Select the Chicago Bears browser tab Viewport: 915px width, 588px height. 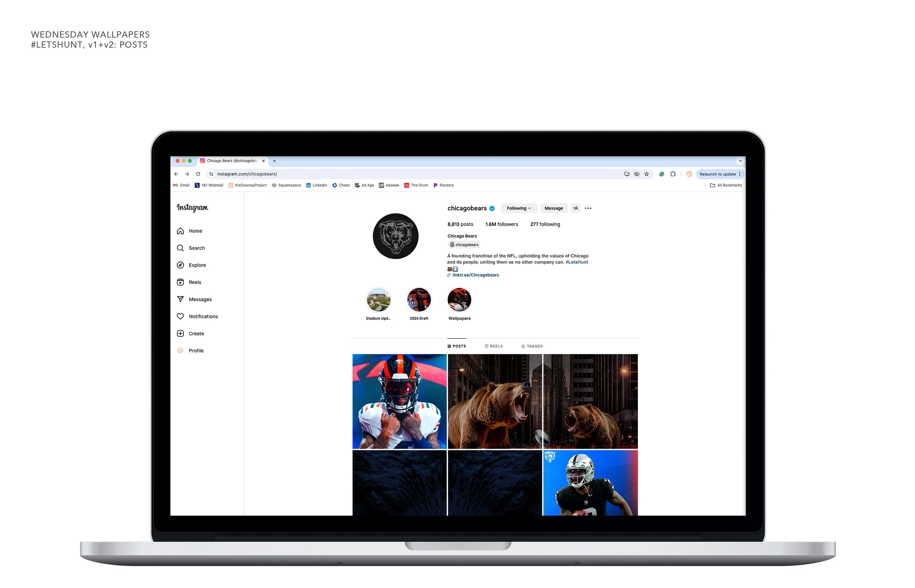click(232, 161)
